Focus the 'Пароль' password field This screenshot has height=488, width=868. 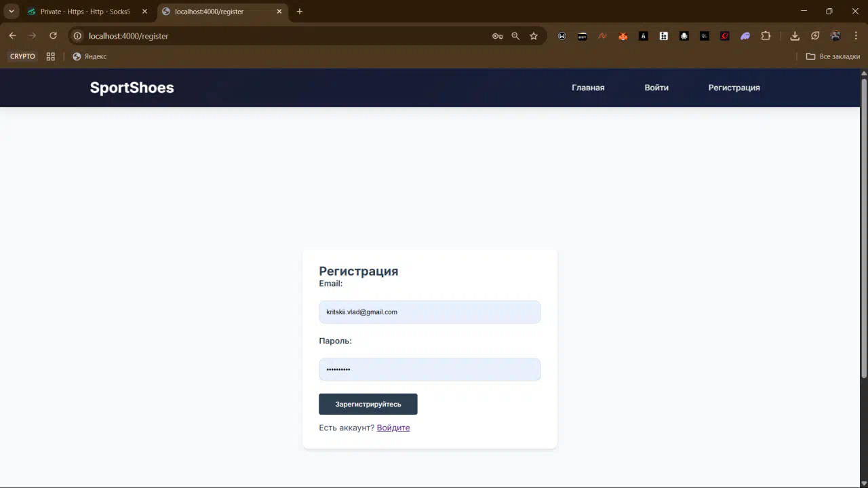[x=429, y=370]
